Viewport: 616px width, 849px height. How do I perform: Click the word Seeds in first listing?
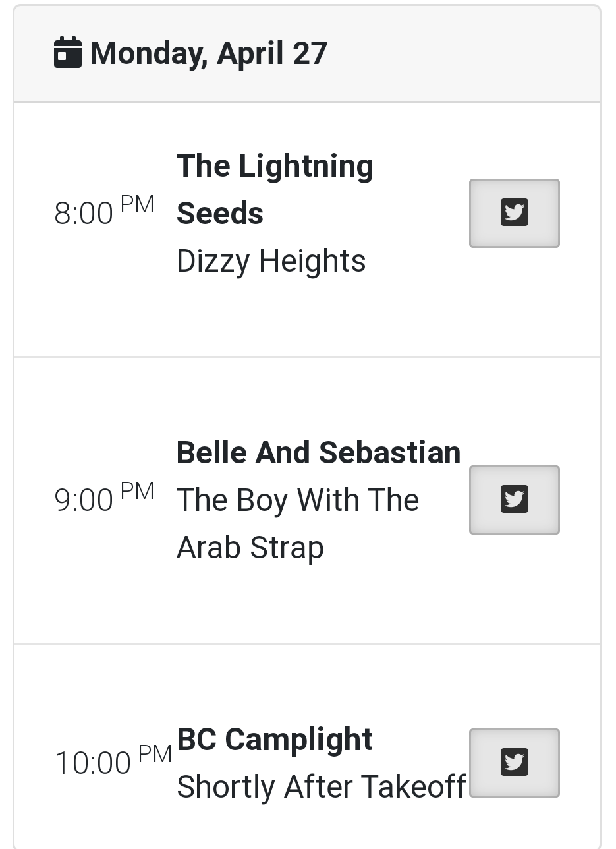pyautogui.click(x=220, y=214)
